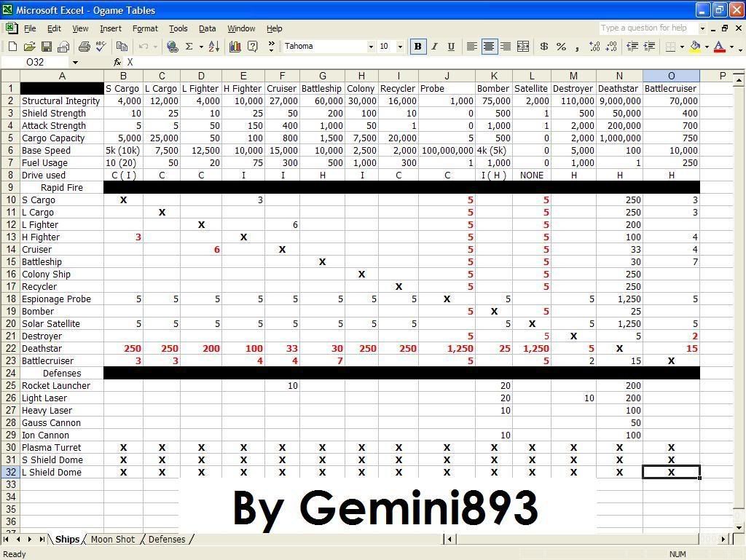
Task: Toggle center text alignment
Action: coord(489,46)
